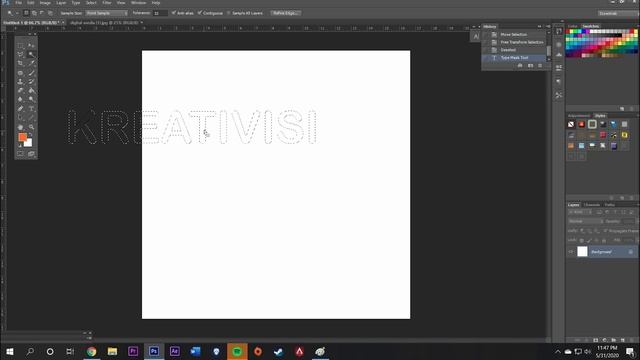Select Move Selection history state

pyautogui.click(x=514, y=34)
